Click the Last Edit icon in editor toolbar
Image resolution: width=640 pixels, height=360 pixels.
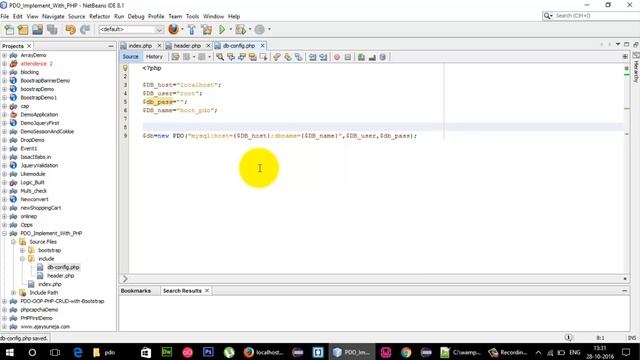click(x=176, y=57)
